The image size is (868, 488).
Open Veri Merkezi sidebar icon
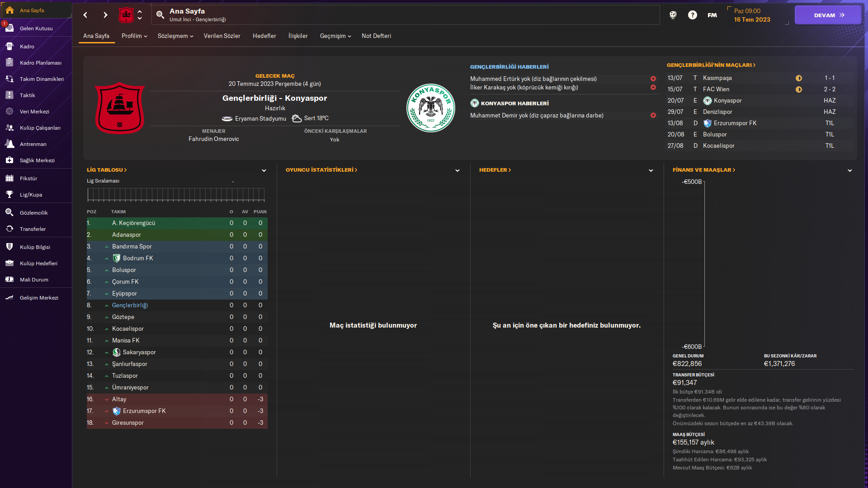(x=9, y=111)
